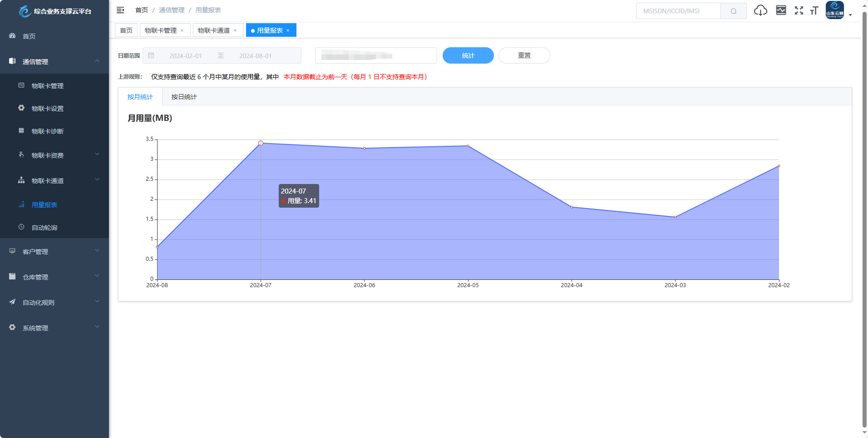Click the search magnifier icon
The image size is (868, 438).
point(733,11)
